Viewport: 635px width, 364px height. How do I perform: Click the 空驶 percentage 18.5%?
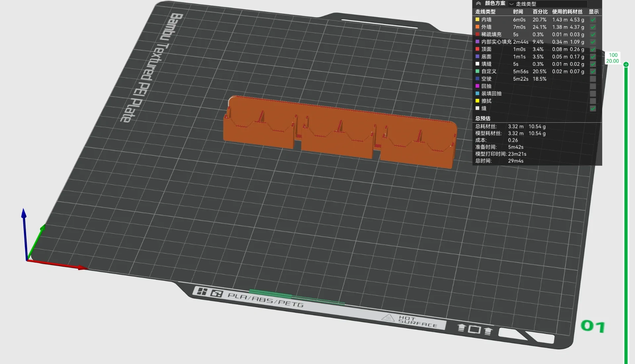click(x=539, y=79)
